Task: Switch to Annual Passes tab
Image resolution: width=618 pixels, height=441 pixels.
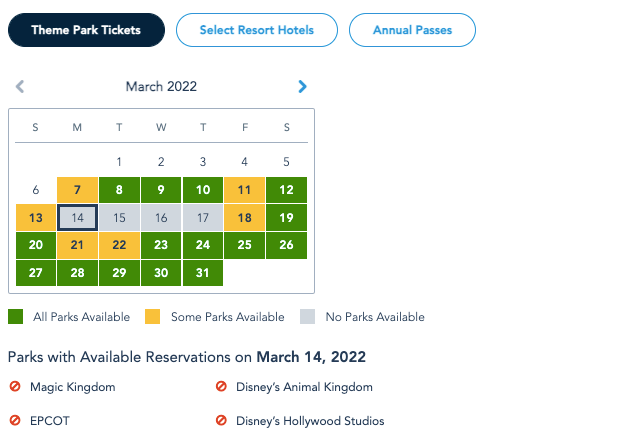Action: tap(412, 30)
